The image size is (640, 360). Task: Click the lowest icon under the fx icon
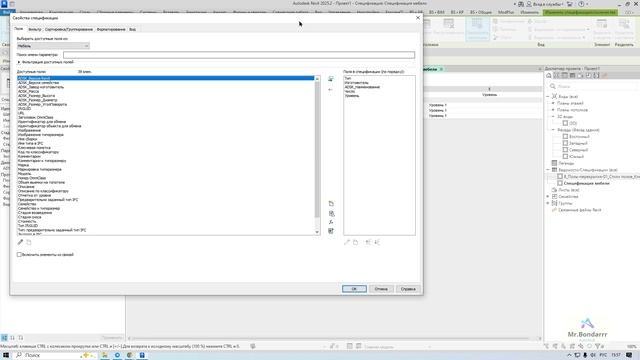[331, 231]
